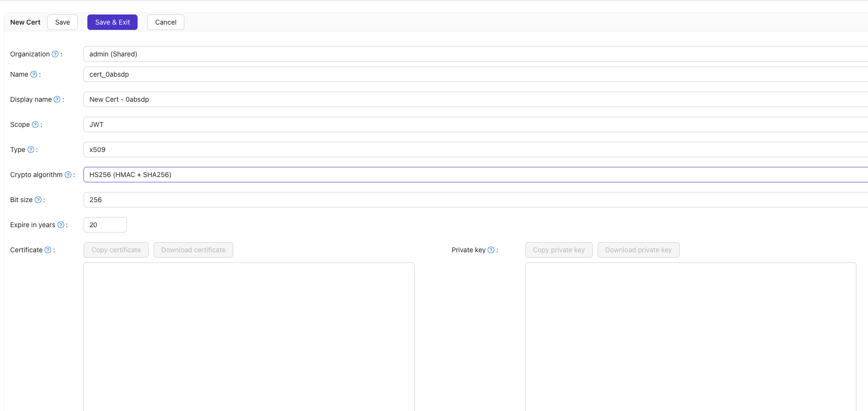
Task: Click the Display name help icon
Action: click(x=57, y=99)
